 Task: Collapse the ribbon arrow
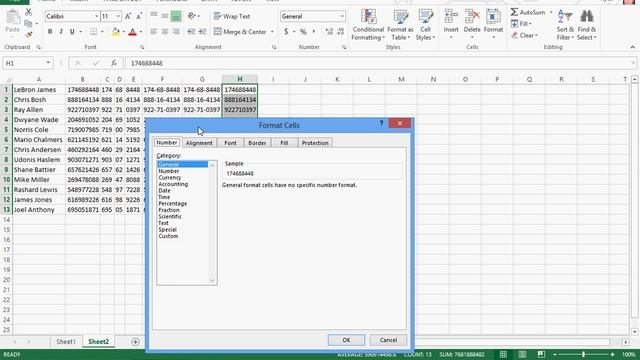[x=632, y=47]
